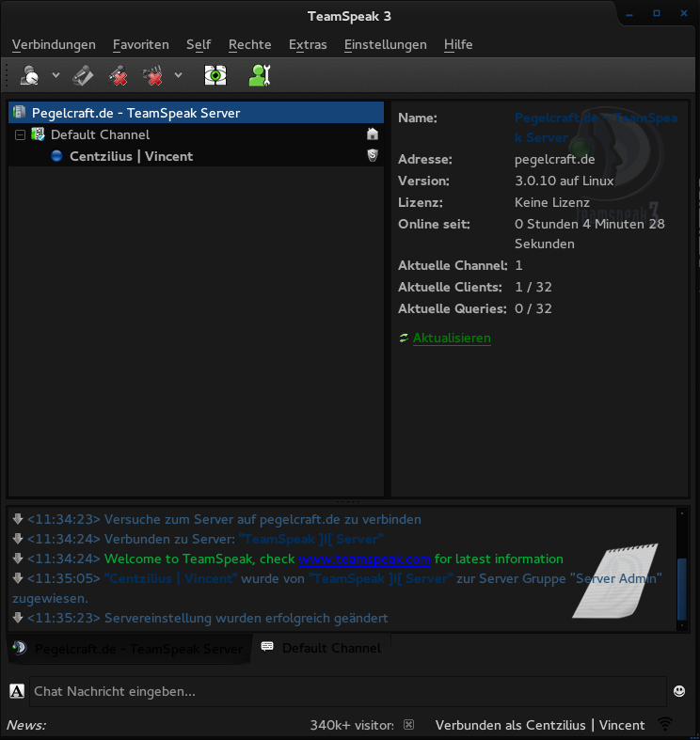Click the text format A icon beside the chat box
The height and width of the screenshot is (740, 700).
coord(17,691)
